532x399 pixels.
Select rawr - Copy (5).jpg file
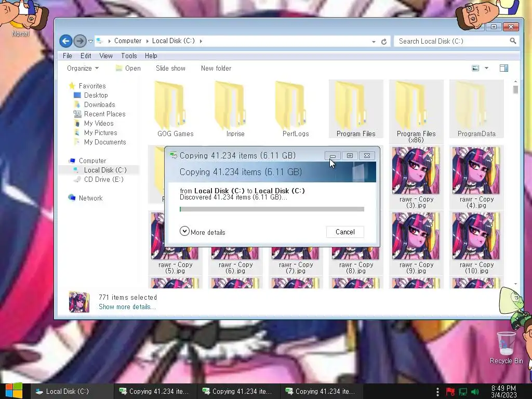click(x=175, y=261)
